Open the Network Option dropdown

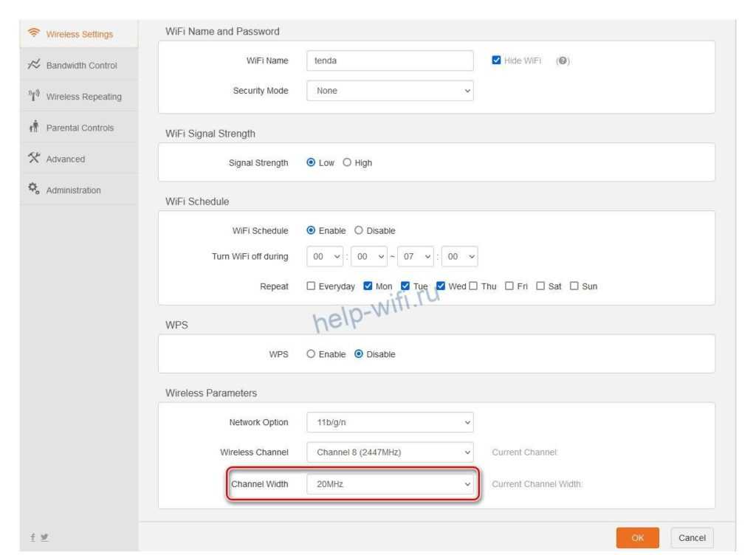pyautogui.click(x=390, y=422)
